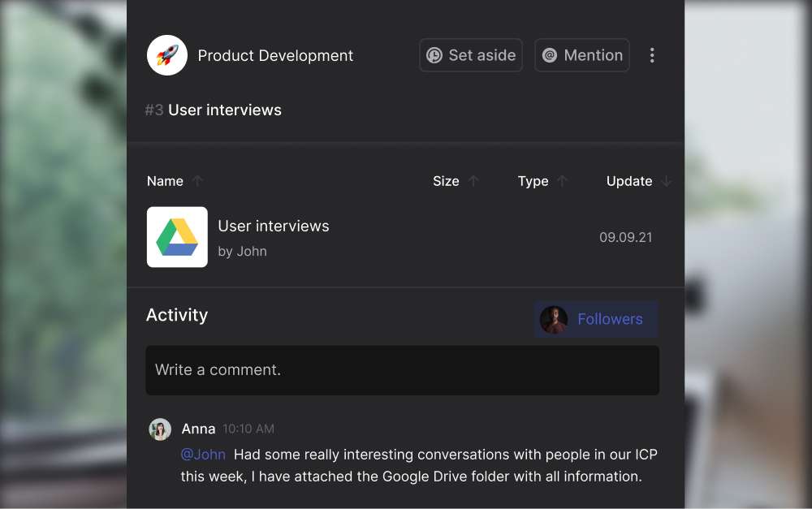Click the rocket avatar for Product Development
Image resolution: width=812 pixels, height=509 pixels.
pos(167,55)
